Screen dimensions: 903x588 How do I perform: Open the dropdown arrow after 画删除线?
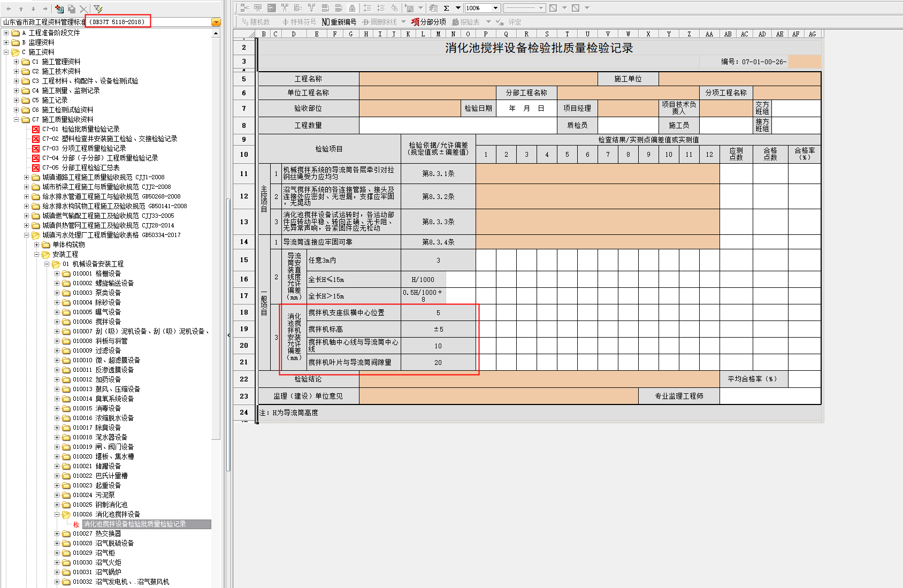[403, 22]
